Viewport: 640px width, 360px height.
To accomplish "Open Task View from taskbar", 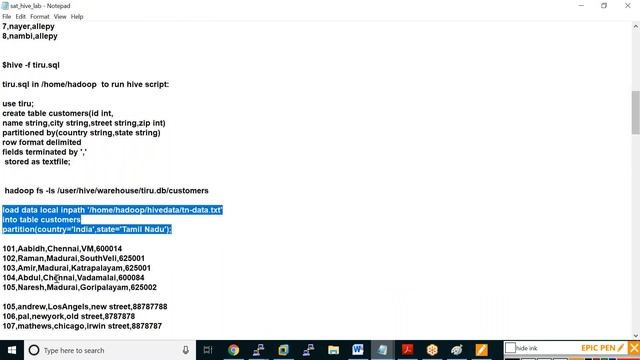I will (x=208, y=350).
